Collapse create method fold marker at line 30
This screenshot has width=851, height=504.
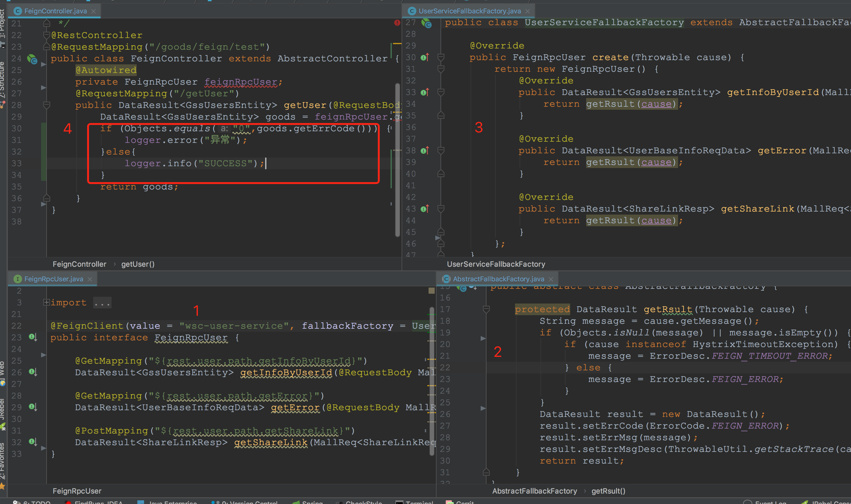pyautogui.click(x=441, y=57)
